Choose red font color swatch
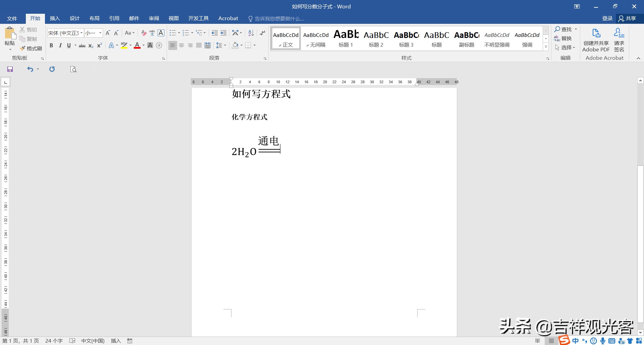This screenshot has height=345, width=644. click(137, 47)
